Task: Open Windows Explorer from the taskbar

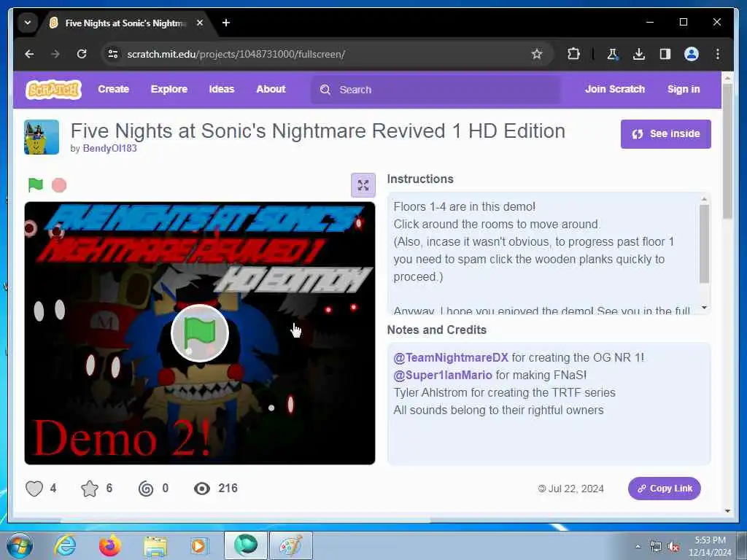Action: tap(155, 545)
